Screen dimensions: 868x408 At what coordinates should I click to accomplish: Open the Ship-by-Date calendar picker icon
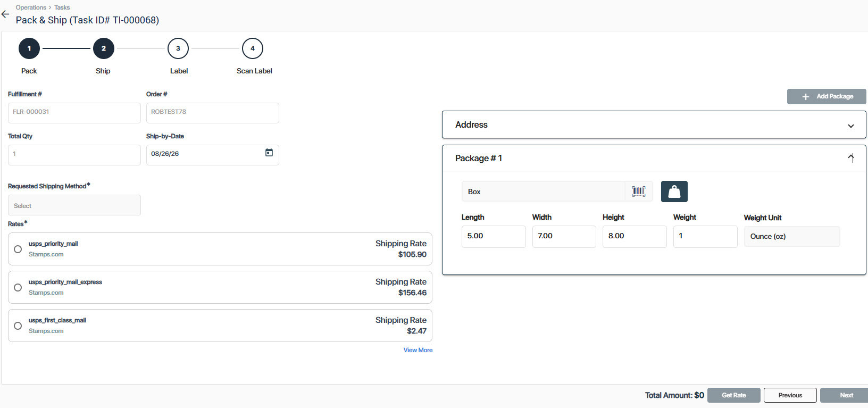click(x=269, y=153)
